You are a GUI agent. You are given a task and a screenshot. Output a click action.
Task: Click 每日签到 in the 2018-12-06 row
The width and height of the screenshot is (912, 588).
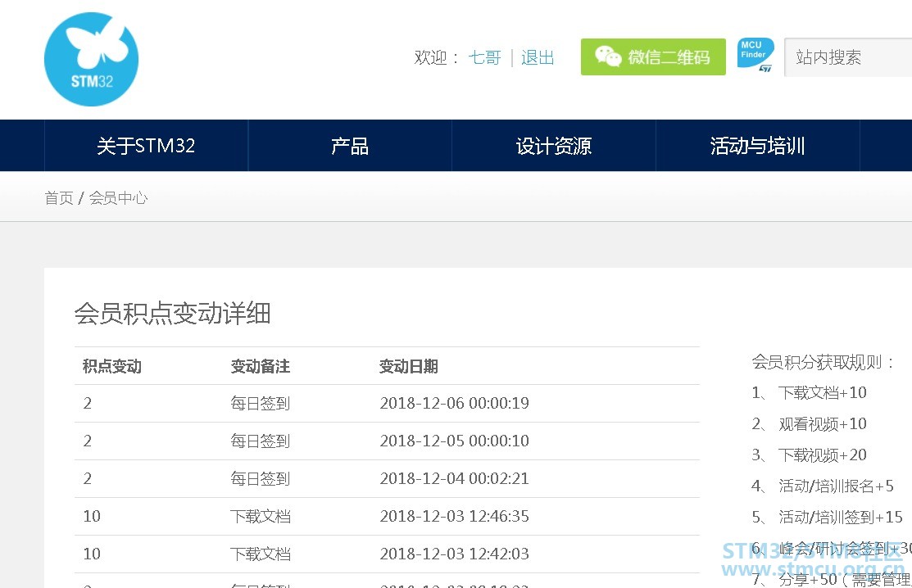click(260, 403)
